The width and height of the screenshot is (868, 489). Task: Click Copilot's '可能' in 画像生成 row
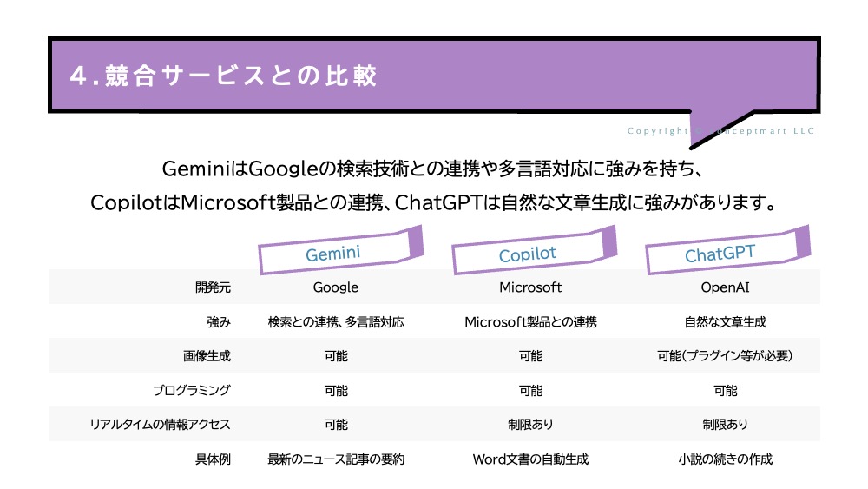click(530, 356)
